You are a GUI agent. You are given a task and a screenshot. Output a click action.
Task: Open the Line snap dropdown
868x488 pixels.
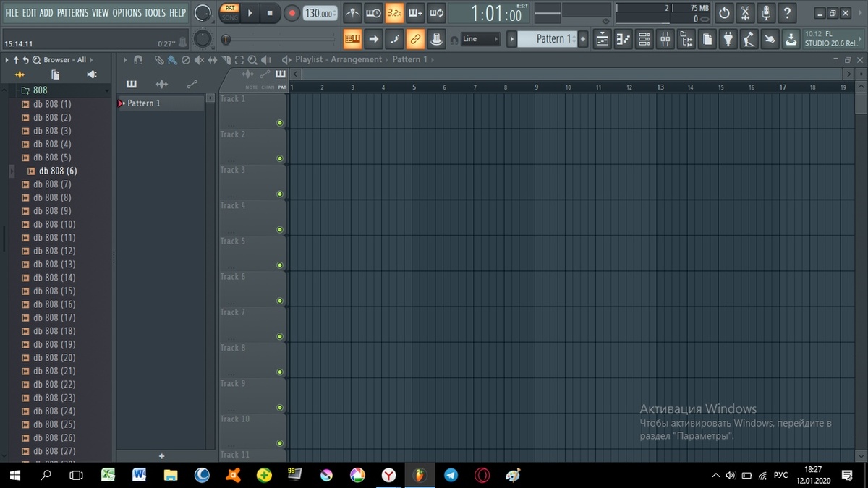point(481,39)
